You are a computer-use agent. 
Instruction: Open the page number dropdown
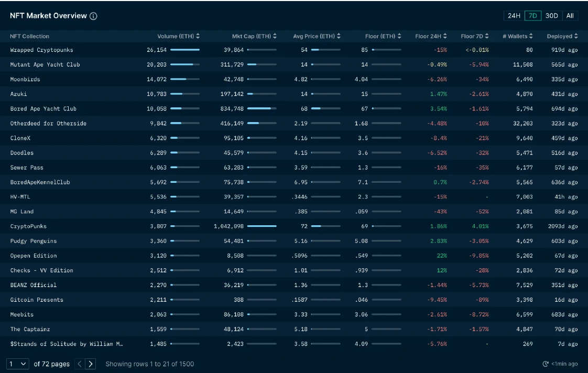tap(18, 364)
